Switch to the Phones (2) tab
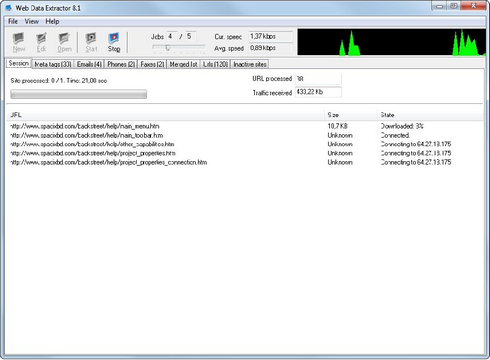The image size is (490, 360). coord(121,64)
